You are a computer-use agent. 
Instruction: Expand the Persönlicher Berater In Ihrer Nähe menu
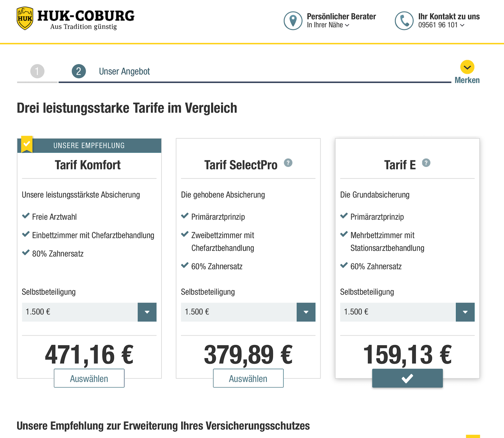click(x=328, y=25)
